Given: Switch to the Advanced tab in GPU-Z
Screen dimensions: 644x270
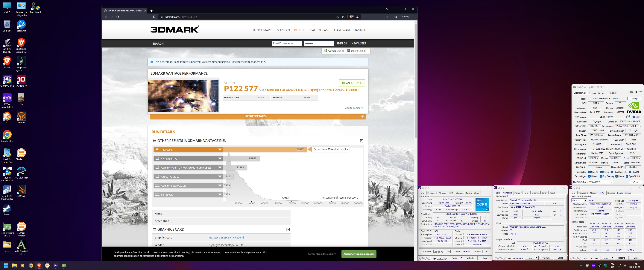Looking at the screenshot, I should click(x=602, y=93).
